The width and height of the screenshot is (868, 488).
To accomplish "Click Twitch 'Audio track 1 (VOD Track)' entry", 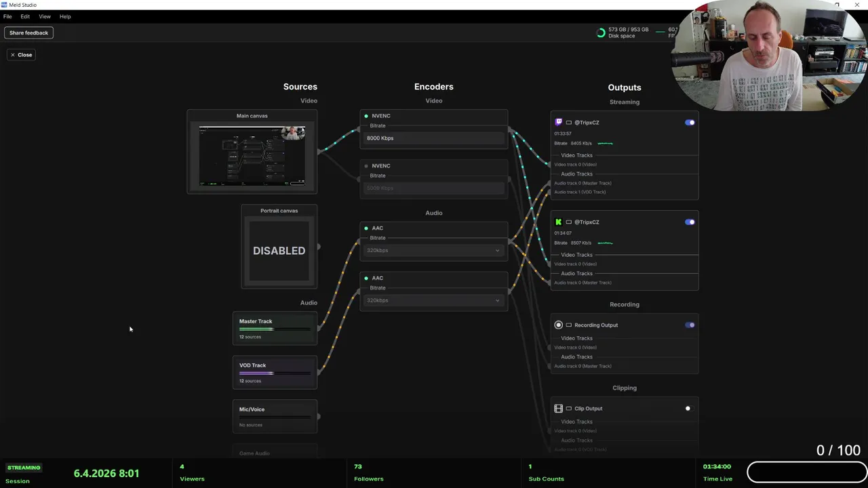I will (580, 192).
